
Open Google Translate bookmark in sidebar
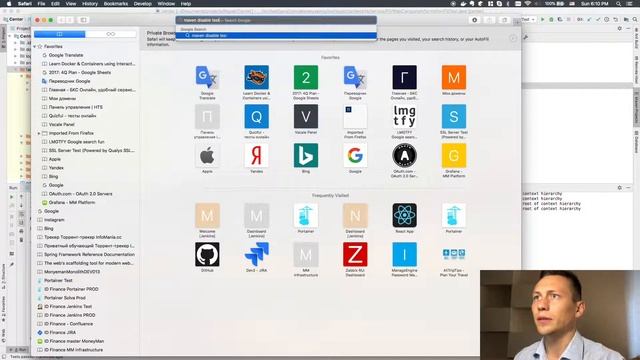[66, 55]
